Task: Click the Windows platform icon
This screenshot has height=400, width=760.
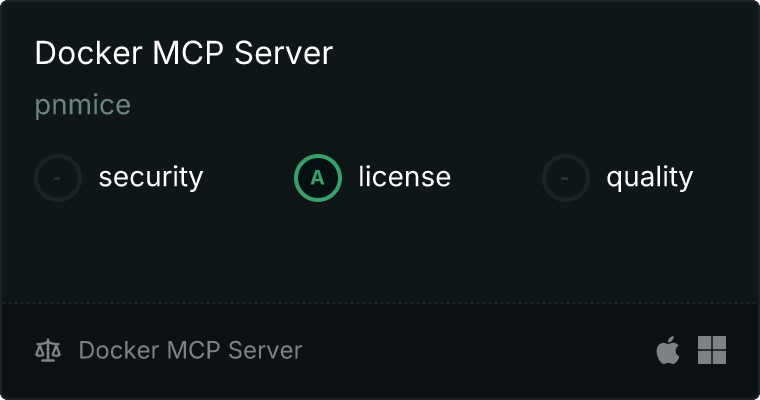Action: (712, 350)
